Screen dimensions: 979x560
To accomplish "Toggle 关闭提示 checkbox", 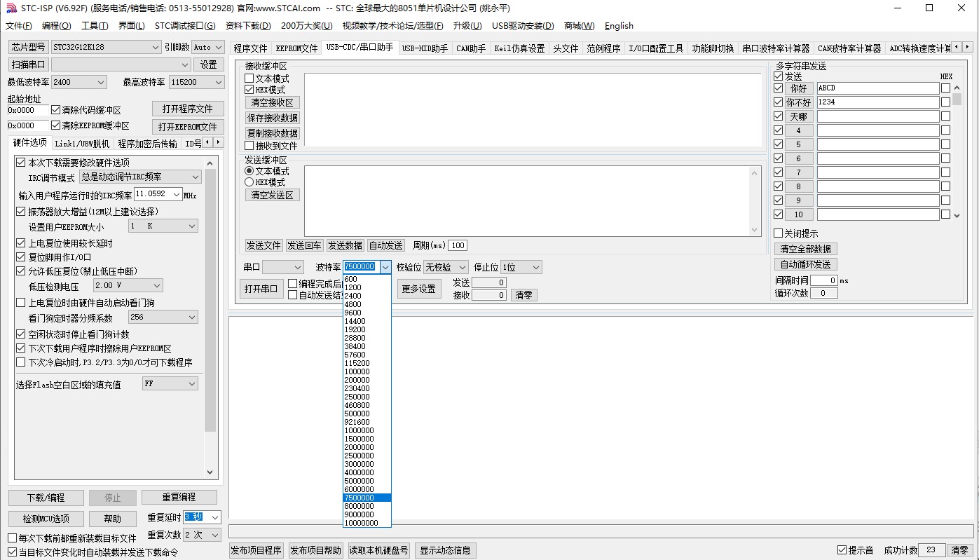I will 778,233.
